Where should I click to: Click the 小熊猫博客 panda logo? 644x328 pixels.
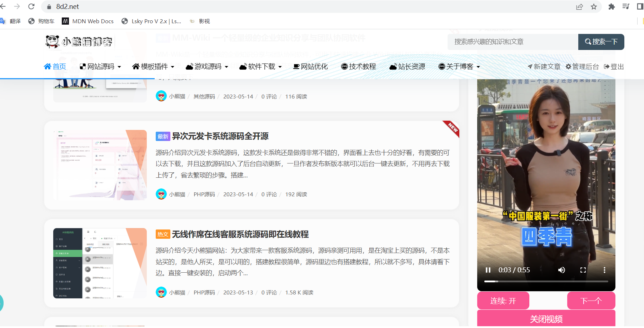(79, 42)
